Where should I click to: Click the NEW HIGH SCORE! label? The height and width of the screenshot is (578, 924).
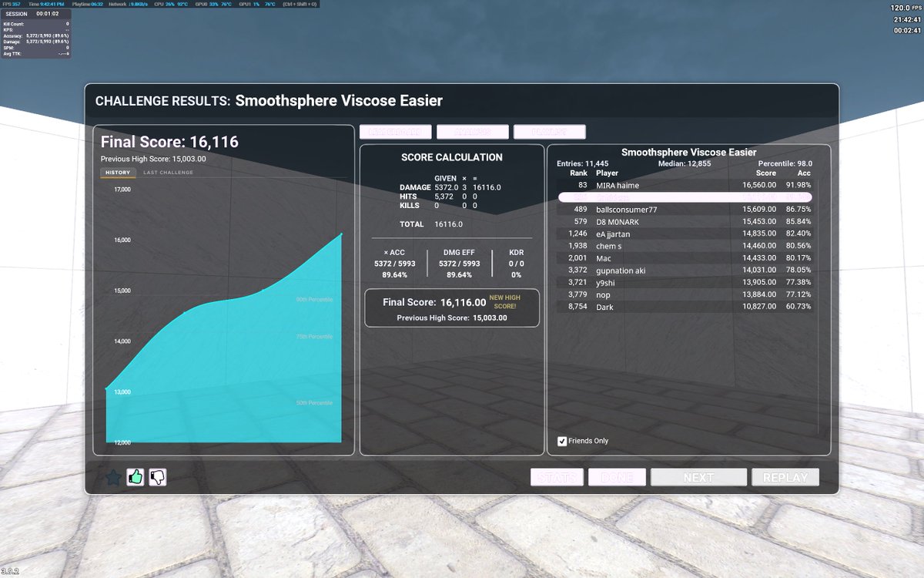tap(504, 301)
